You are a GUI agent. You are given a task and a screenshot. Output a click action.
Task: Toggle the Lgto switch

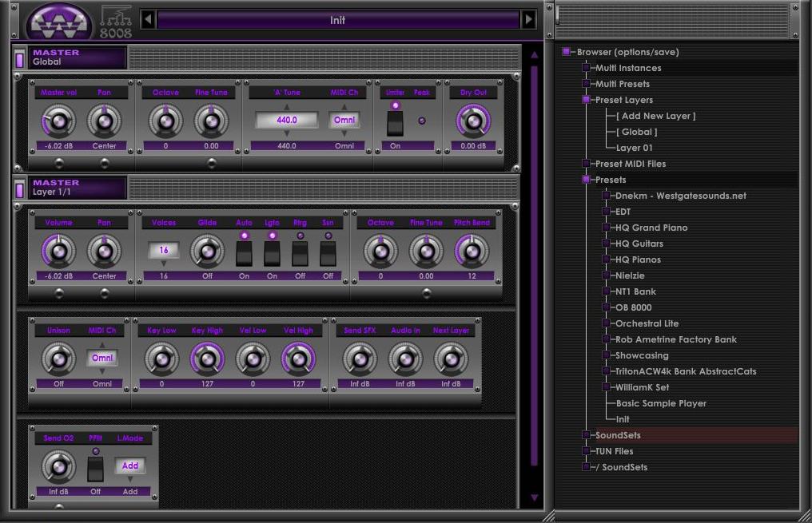[x=272, y=253]
